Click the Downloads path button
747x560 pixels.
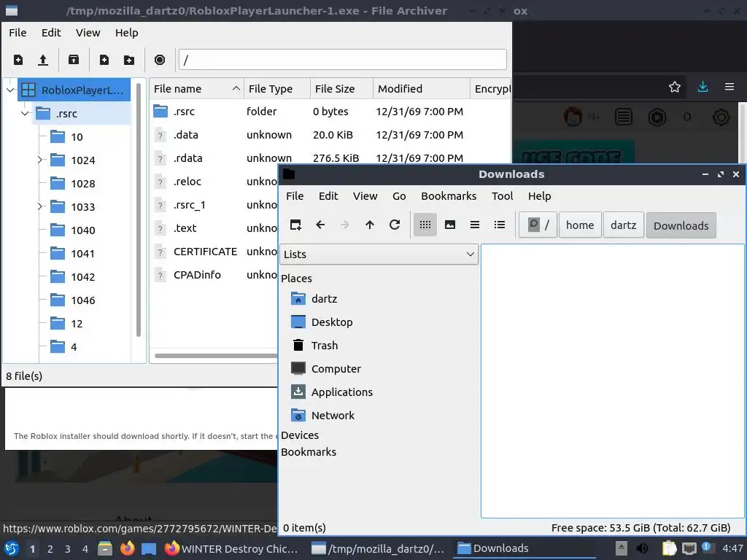[x=681, y=225]
